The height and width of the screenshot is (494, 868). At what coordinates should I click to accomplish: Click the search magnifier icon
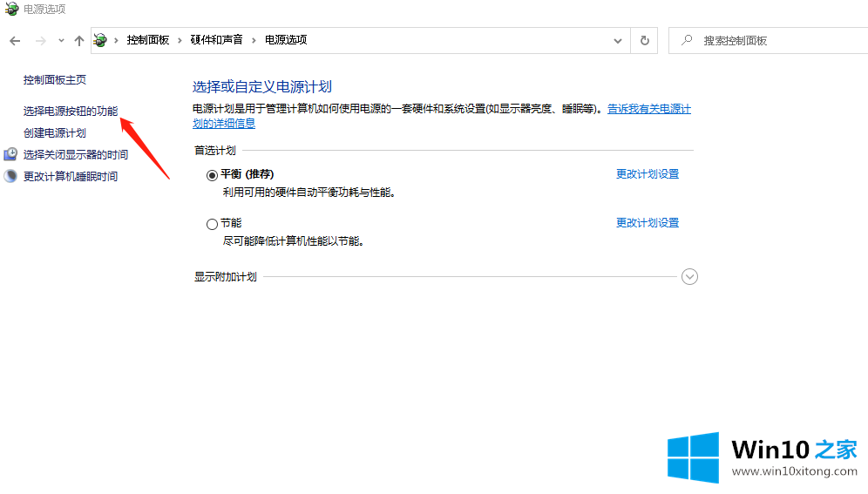coord(687,40)
